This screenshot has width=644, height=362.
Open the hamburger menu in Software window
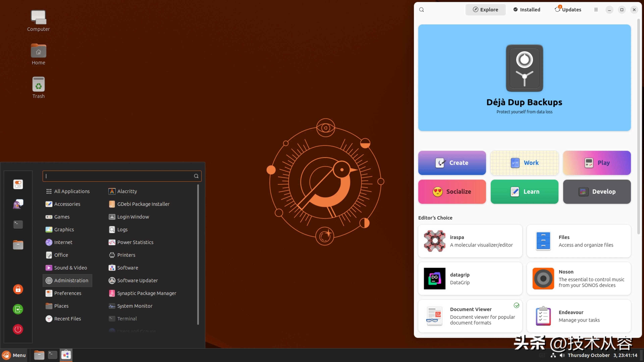[596, 10]
